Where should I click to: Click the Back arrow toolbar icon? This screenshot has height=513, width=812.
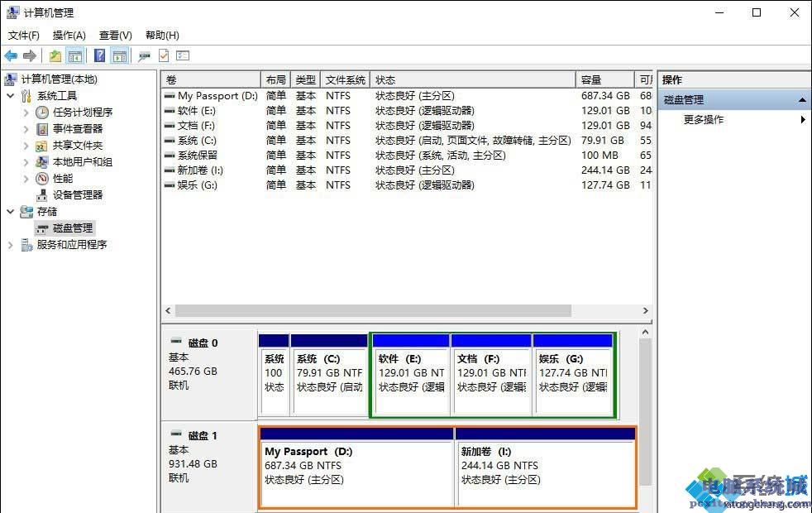click(x=11, y=55)
